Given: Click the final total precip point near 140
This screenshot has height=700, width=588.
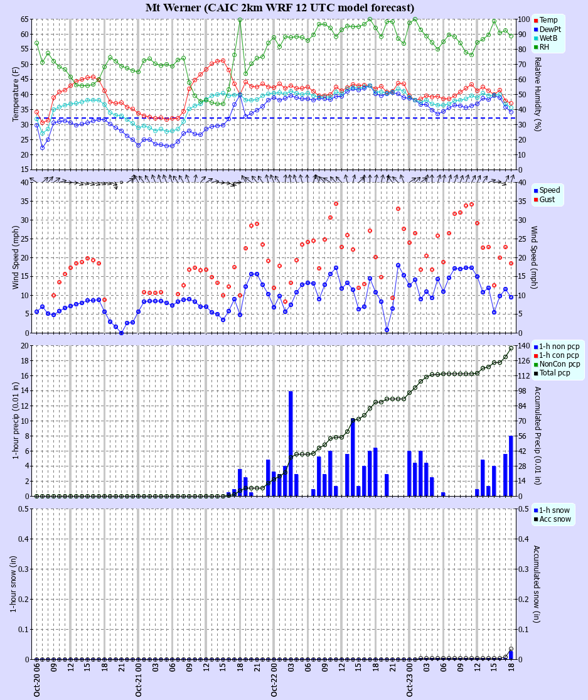Looking at the screenshot, I should click(x=511, y=348).
